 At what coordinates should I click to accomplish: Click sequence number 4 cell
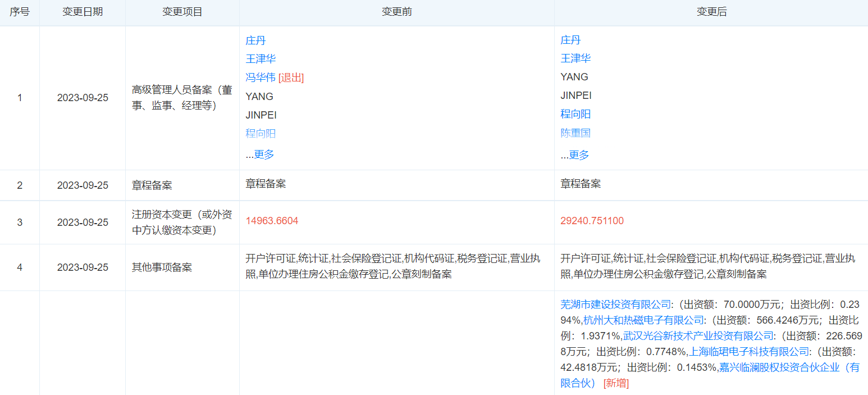[x=20, y=267]
